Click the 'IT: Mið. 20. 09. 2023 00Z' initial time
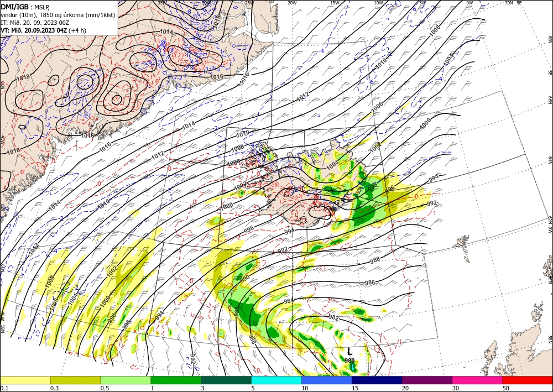The image size is (553, 392). (x=35, y=22)
